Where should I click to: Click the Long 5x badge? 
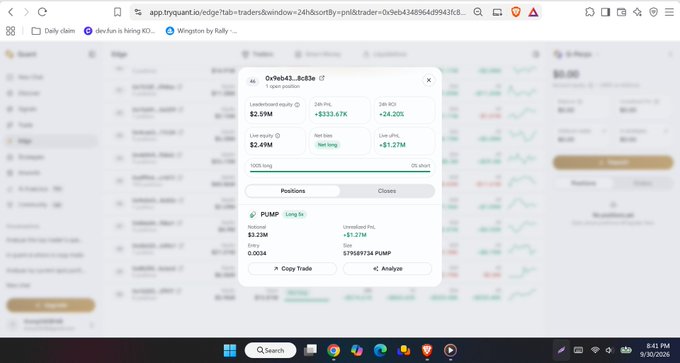pos(294,214)
